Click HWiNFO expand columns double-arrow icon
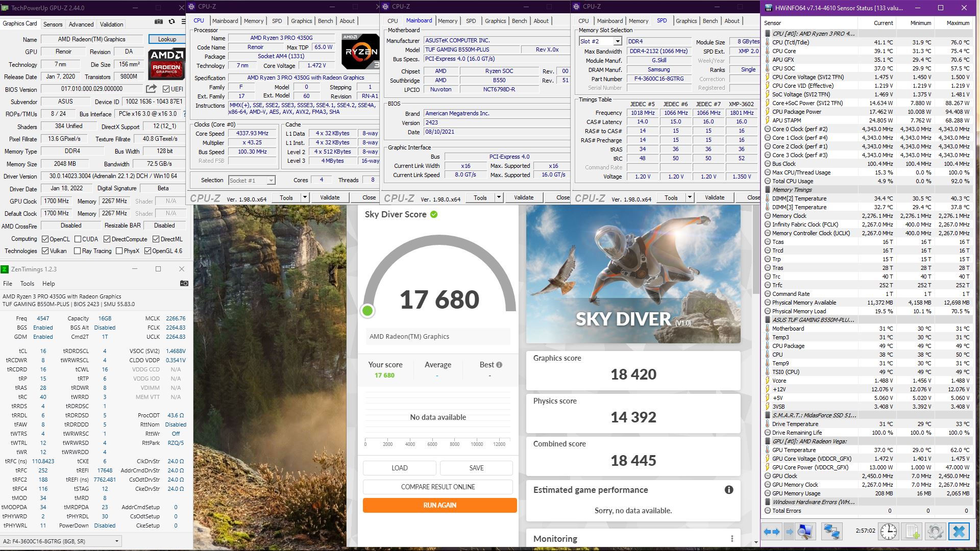The width and height of the screenshot is (980, 551). pos(772,532)
